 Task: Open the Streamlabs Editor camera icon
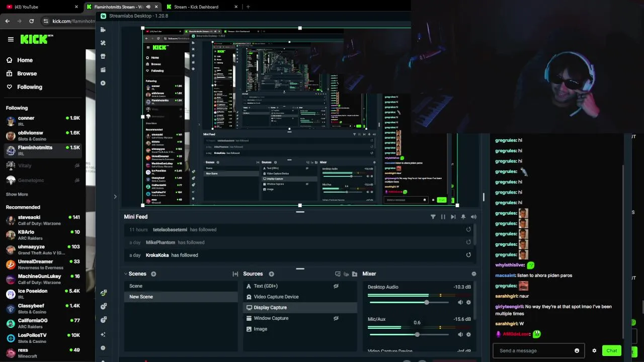(x=103, y=30)
